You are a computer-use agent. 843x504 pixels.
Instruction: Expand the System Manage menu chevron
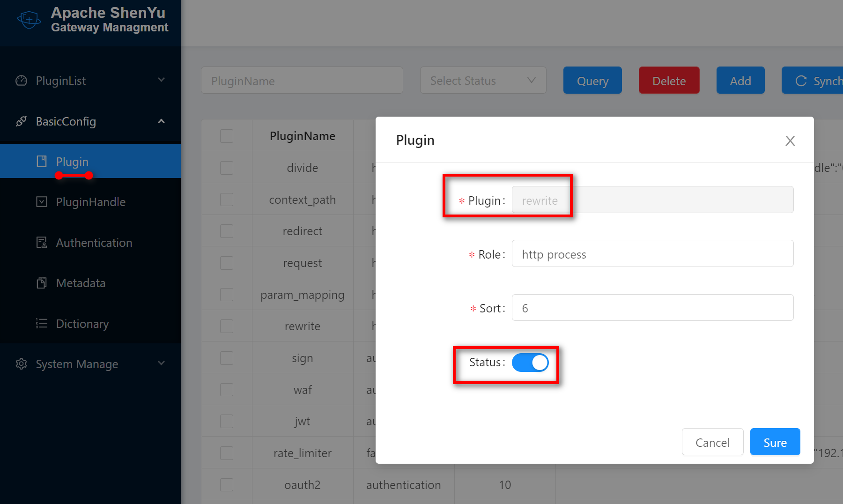pos(161,363)
